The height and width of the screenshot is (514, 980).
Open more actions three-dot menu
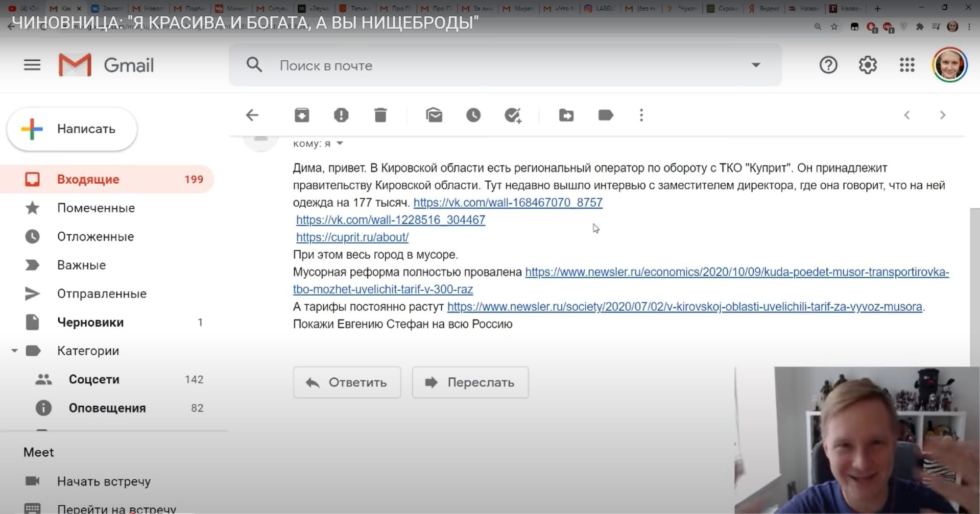coord(641,115)
